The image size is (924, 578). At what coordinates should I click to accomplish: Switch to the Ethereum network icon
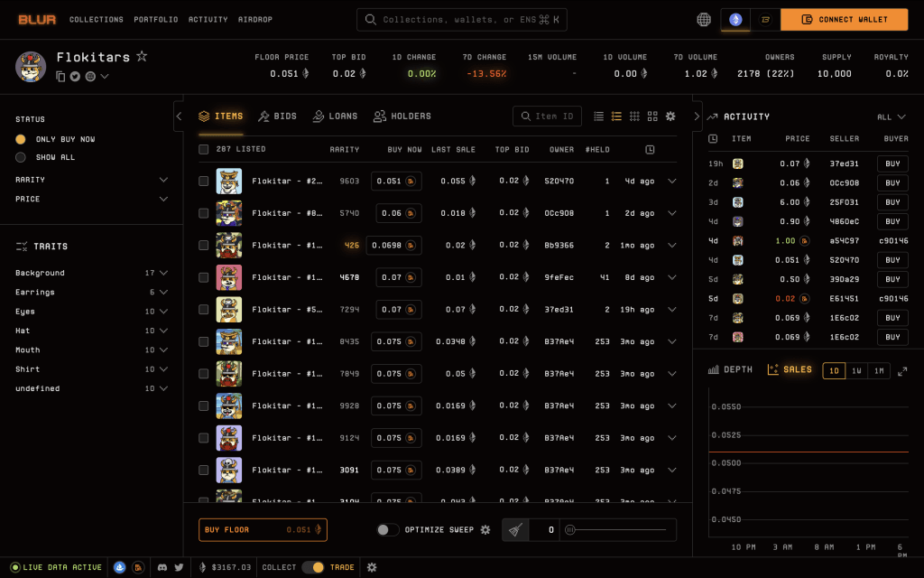pyautogui.click(x=735, y=19)
